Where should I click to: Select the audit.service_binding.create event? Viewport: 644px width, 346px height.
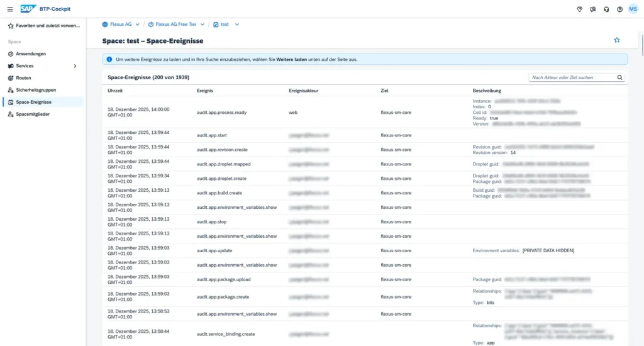(226, 334)
